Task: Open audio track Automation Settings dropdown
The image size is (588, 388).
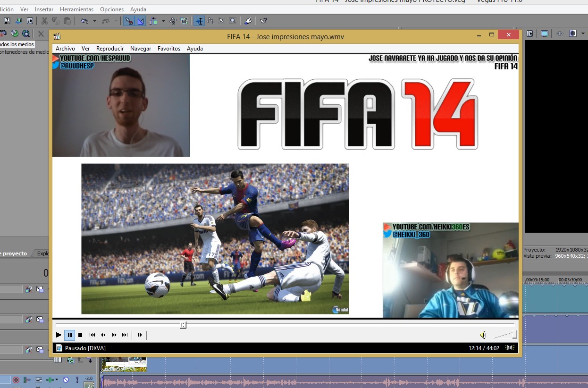Action: 57,380
